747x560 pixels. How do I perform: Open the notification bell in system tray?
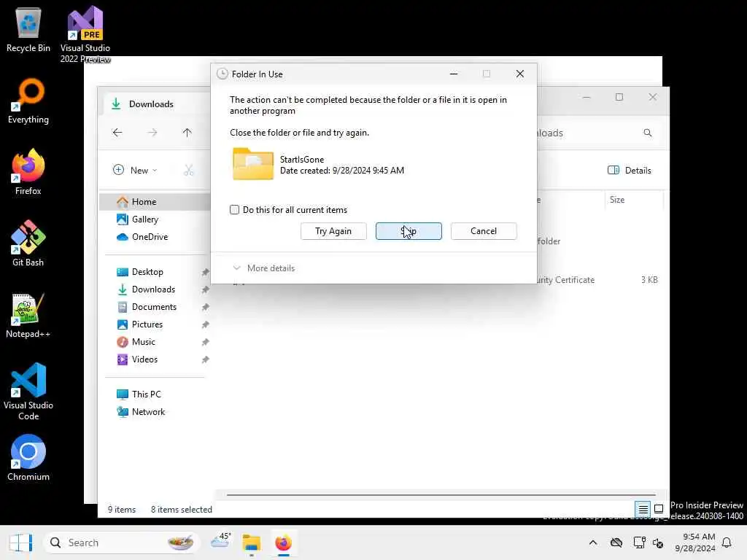727,542
